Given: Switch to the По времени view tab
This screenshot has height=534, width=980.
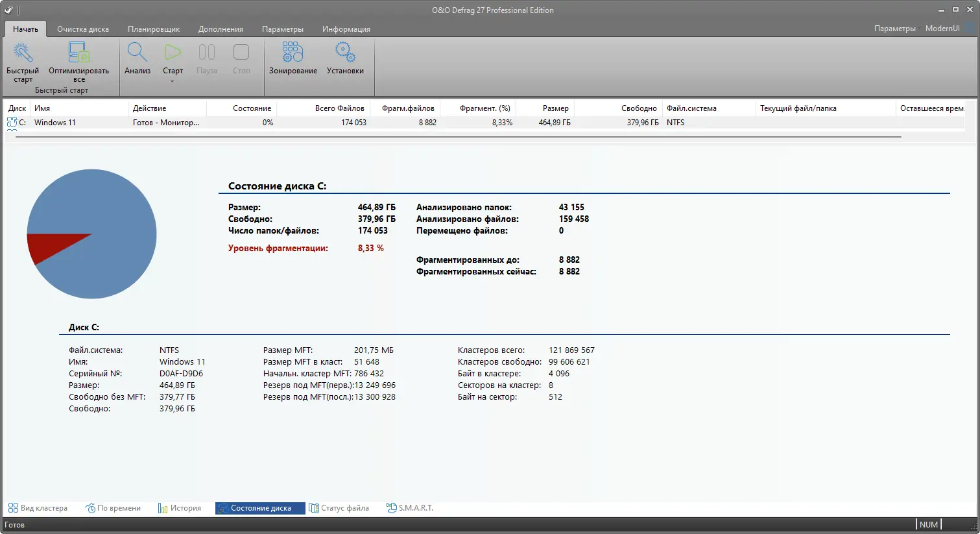Looking at the screenshot, I should tap(113, 508).
